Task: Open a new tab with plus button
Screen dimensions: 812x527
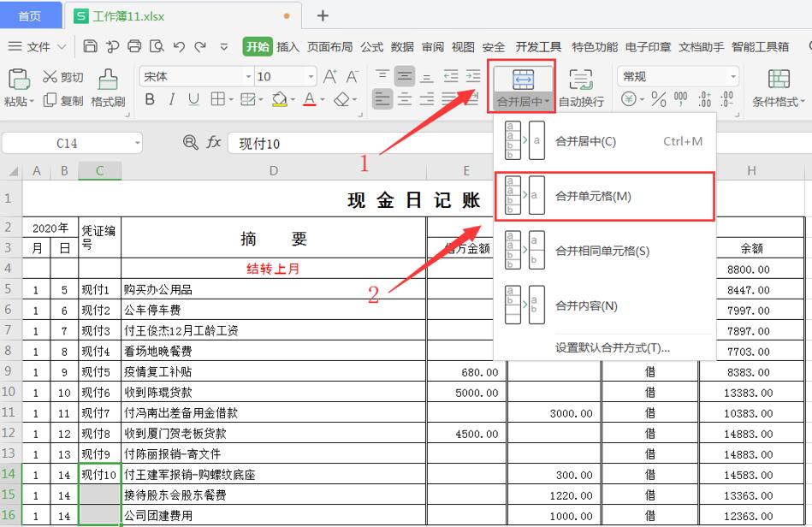Action: (x=323, y=16)
